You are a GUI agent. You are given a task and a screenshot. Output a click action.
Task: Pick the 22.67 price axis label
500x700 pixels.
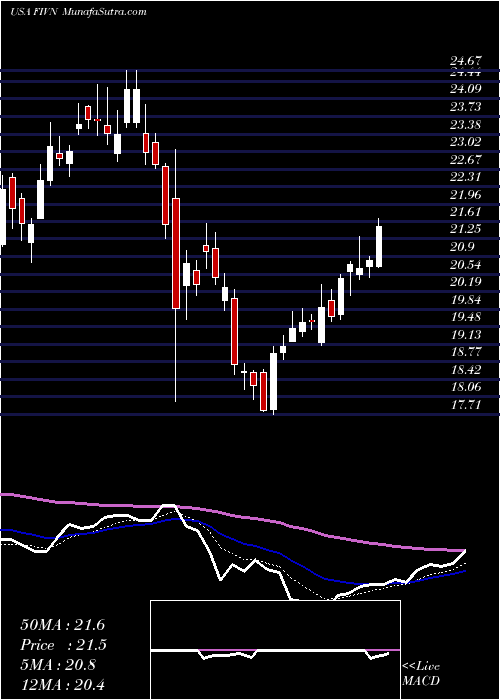466,159
